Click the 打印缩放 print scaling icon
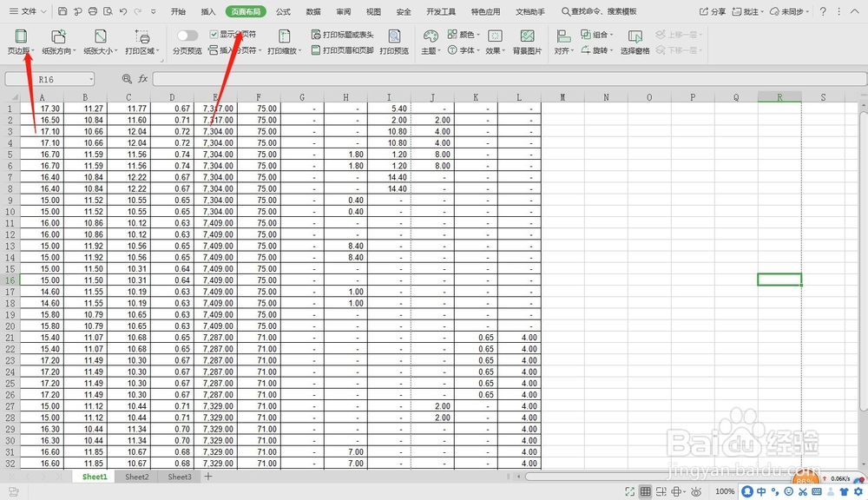868x500 pixels. click(x=284, y=37)
